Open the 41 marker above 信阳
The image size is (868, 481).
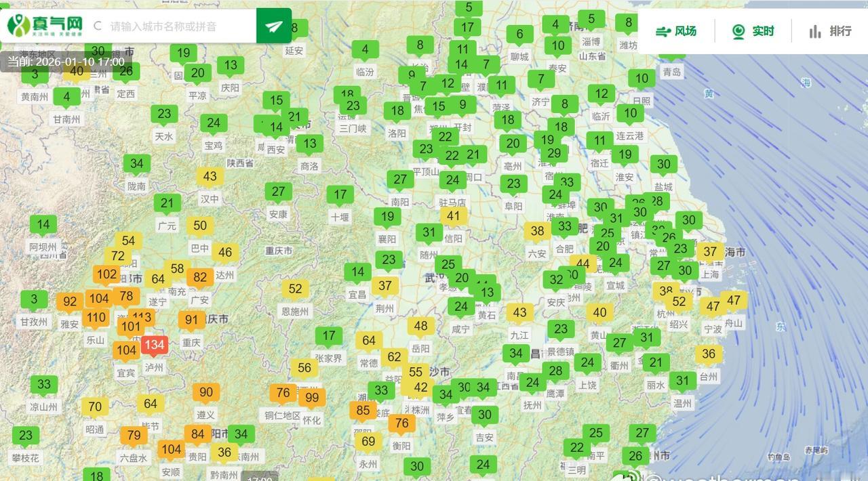[x=454, y=217]
